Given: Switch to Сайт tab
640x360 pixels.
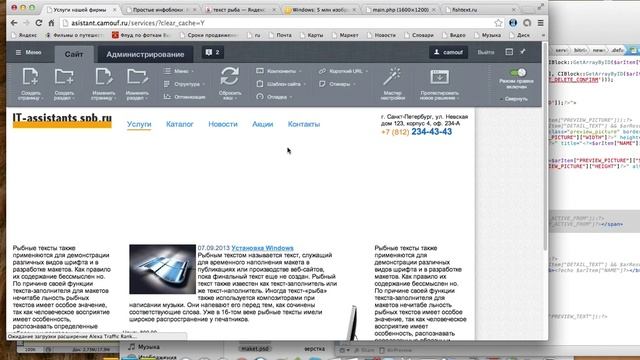Looking at the screenshot, I should click(x=74, y=54).
